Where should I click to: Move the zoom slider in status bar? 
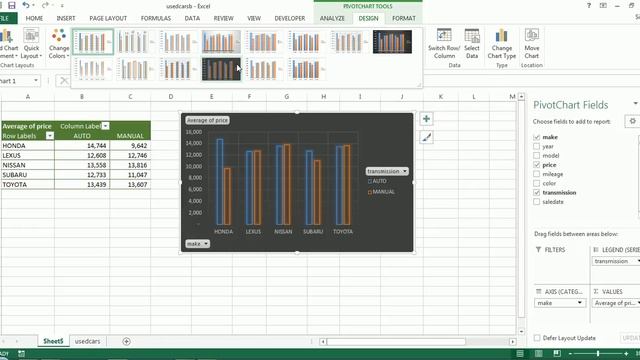[x=598, y=353]
